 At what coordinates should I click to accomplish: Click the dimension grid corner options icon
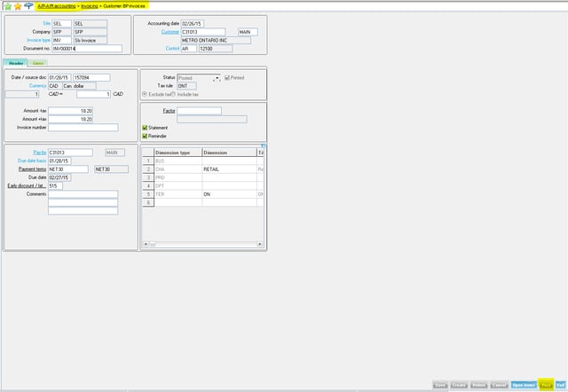(264, 145)
